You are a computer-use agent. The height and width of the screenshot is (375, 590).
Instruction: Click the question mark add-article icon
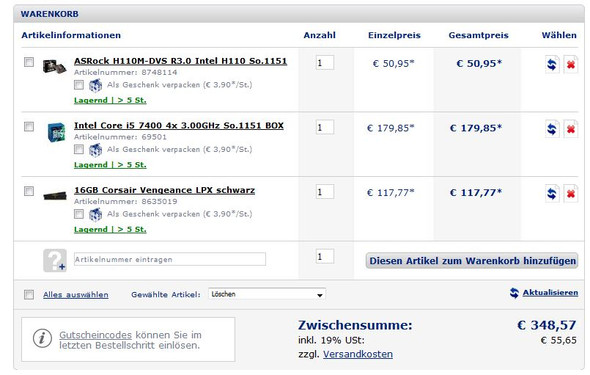(x=55, y=260)
